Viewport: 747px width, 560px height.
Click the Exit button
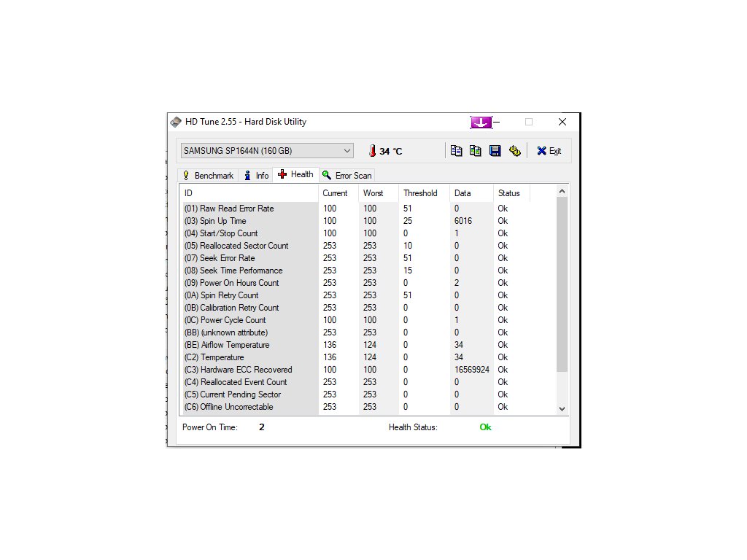(x=549, y=151)
